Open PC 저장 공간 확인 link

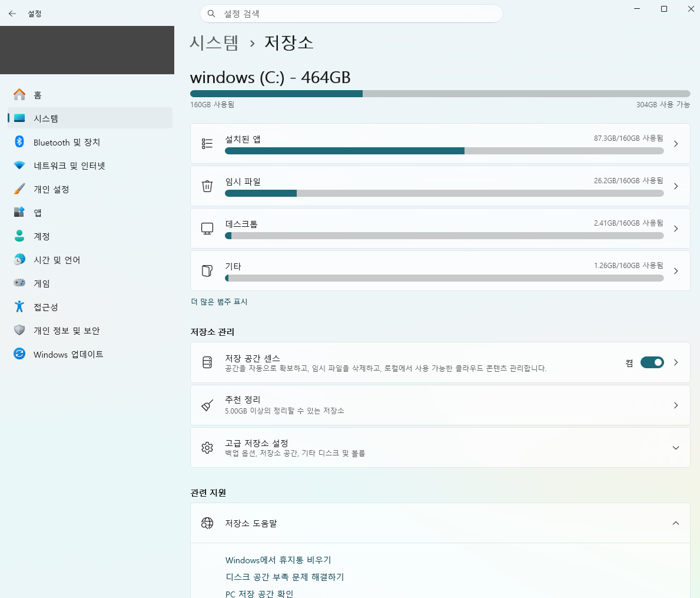[x=260, y=593]
